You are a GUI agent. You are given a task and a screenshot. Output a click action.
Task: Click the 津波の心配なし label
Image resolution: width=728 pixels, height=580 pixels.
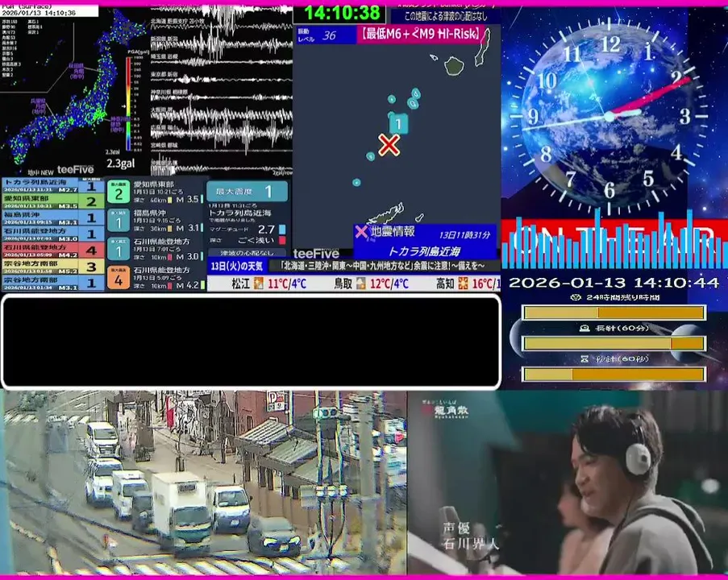[x=247, y=253]
